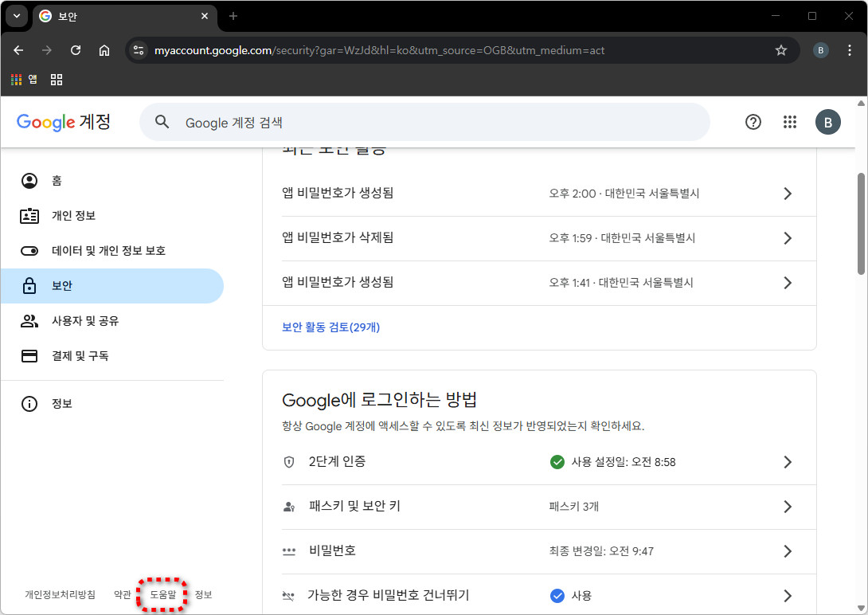This screenshot has height=615, width=868.
Task: Open 데이터 및 개인 정보 보호 section
Action: point(111,251)
